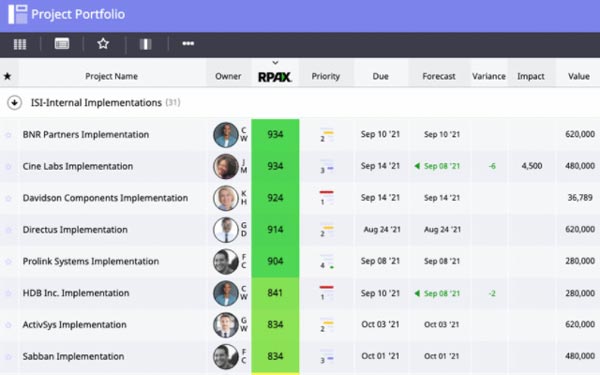600x375 pixels.
Task: Click priority 4 icon on Prolink Systems row
Action: tap(327, 262)
